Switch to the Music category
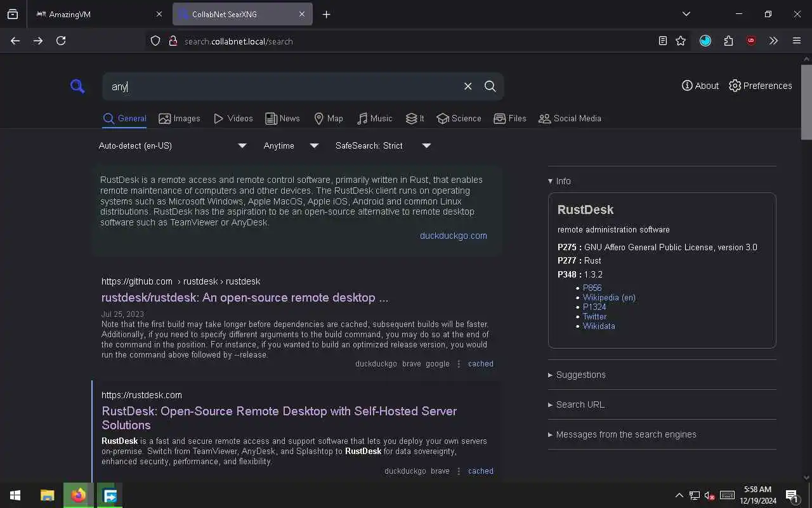 374,119
